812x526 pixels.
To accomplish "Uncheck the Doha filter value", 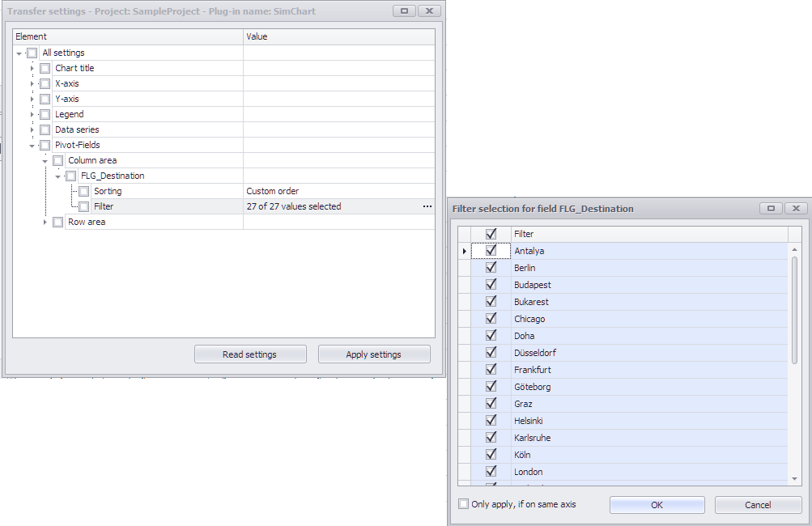I will [x=491, y=336].
